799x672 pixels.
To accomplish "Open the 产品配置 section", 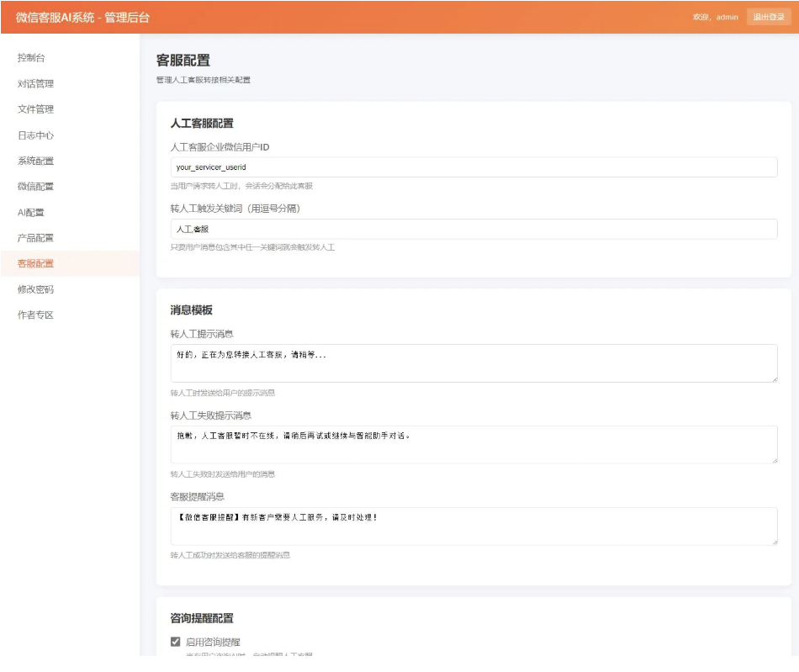I will click(x=35, y=238).
